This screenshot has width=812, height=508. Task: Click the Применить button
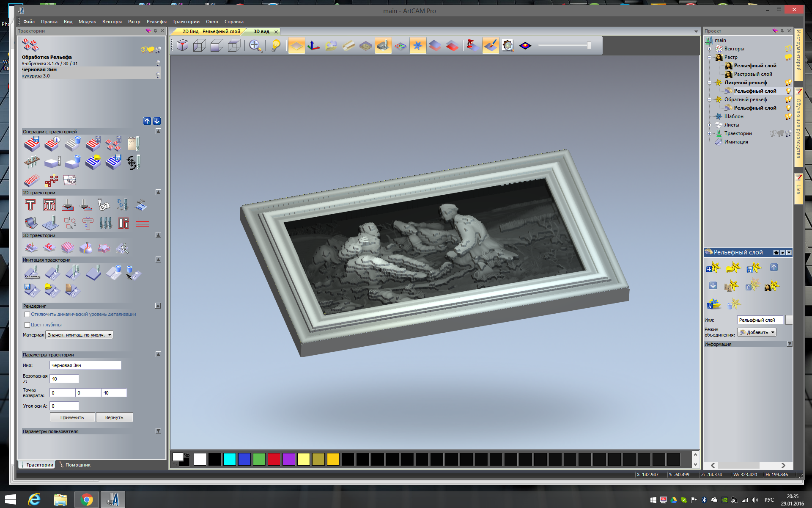[72, 417]
